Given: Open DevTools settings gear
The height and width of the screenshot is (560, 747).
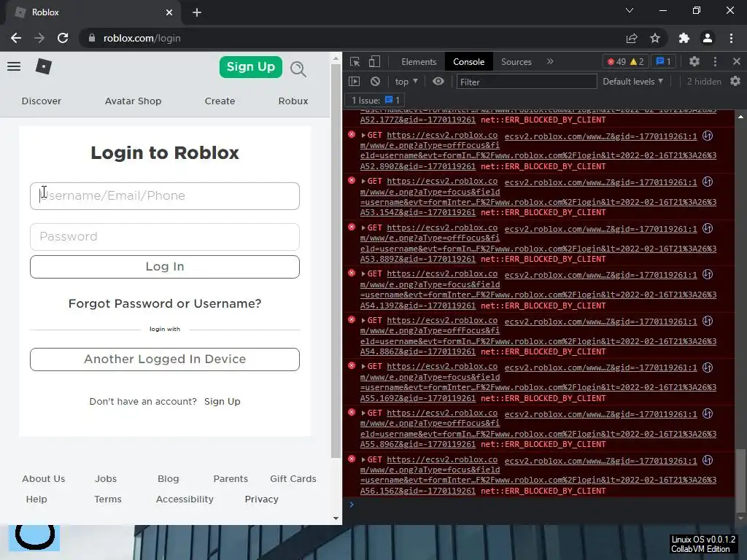Looking at the screenshot, I should point(694,61).
